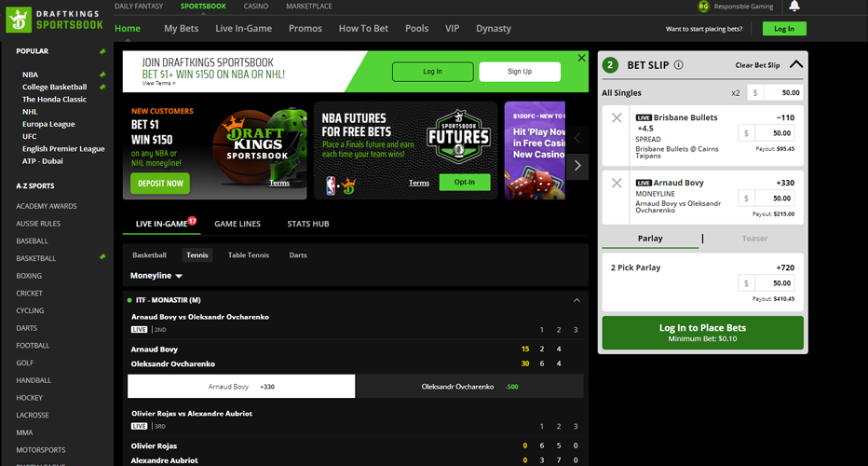Switch to Teaser tab in bet slip
This screenshot has height=466, width=868.
coord(754,239)
